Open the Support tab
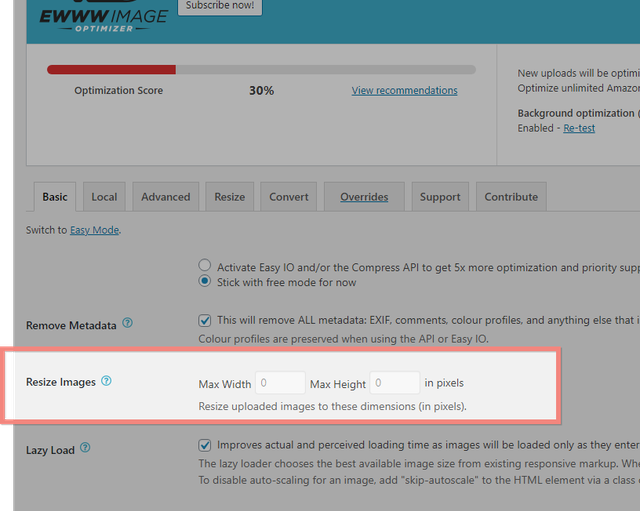The image size is (640, 511). tap(440, 197)
